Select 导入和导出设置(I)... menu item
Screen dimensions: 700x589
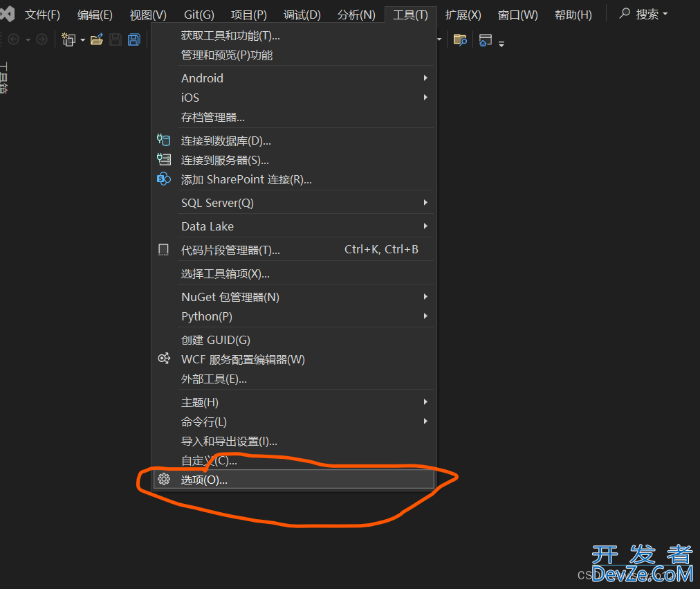coord(293,441)
